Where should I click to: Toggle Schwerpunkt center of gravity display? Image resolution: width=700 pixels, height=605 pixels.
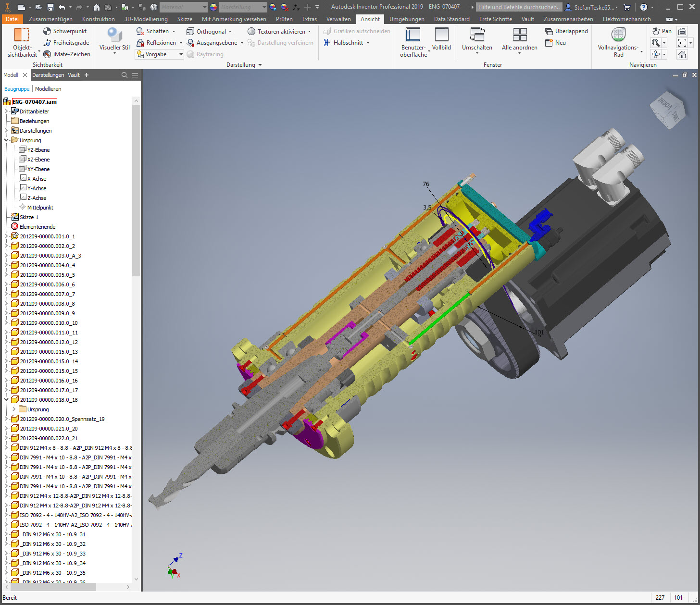click(x=65, y=31)
